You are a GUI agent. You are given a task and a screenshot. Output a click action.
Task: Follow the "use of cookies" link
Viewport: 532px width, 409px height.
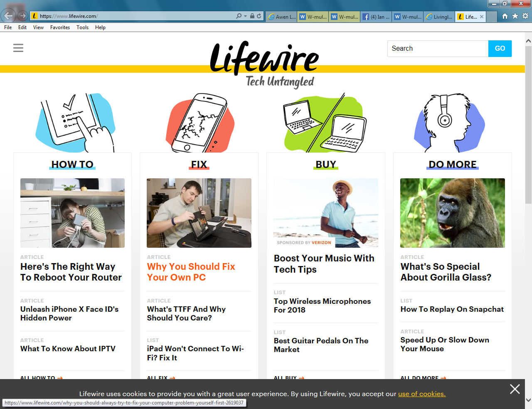point(422,394)
